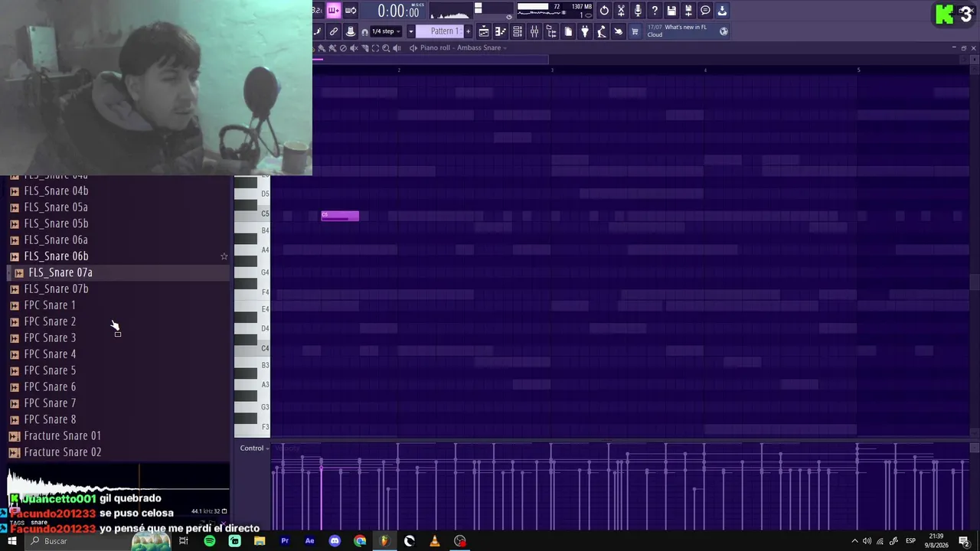Viewport: 980px width, 551px height.
Task: Click the undo history icon in top toolbar
Action: (x=604, y=11)
